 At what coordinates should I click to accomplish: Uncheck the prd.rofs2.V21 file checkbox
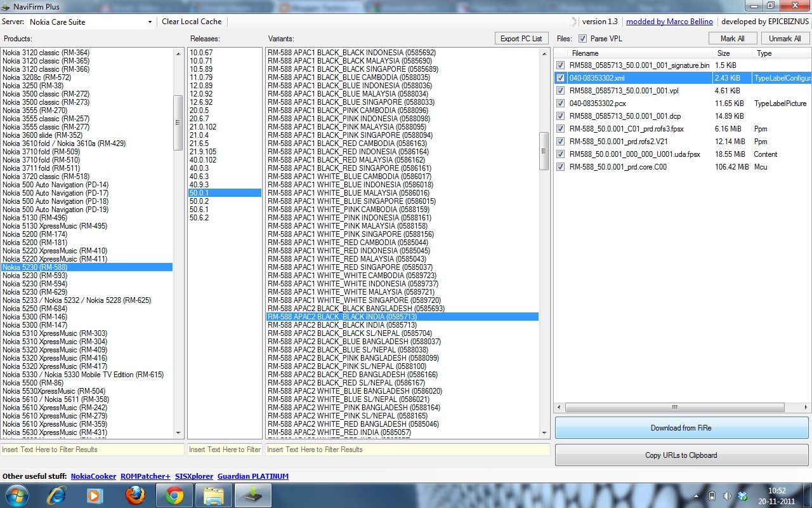tap(560, 142)
